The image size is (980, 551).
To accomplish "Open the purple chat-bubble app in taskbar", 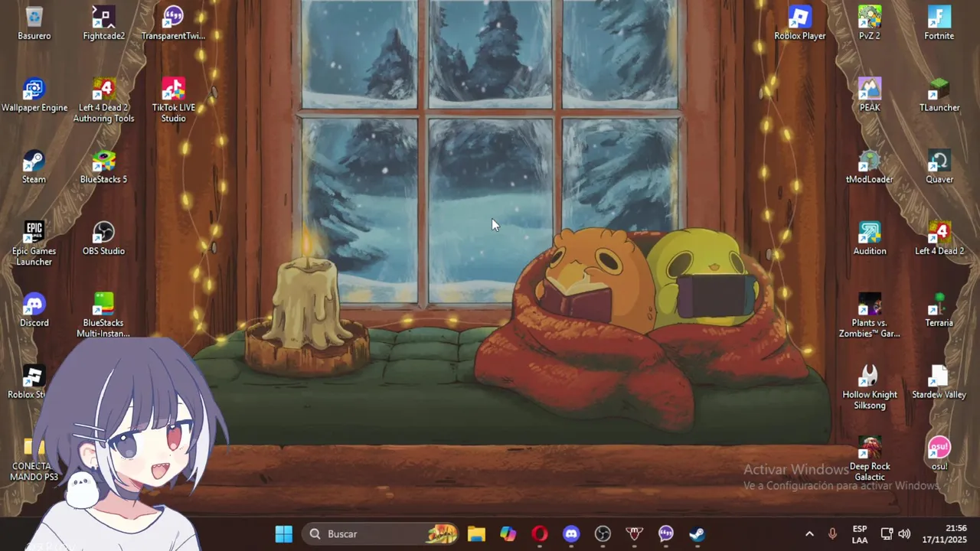I will point(665,533).
